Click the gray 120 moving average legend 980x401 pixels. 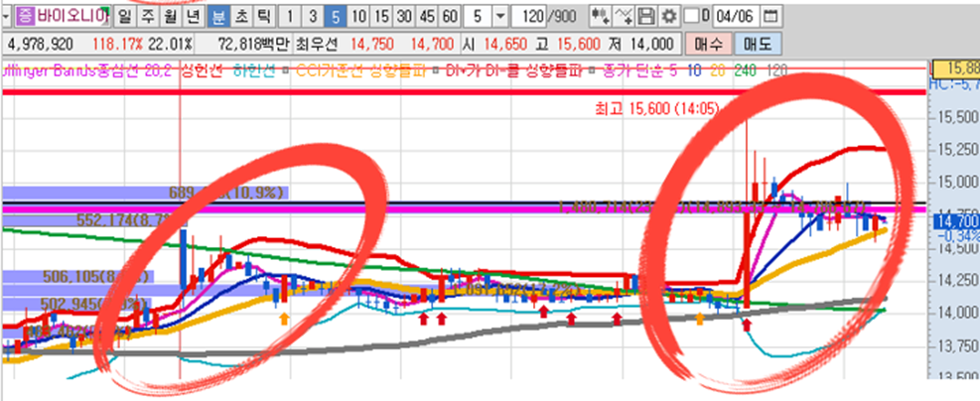775,69
